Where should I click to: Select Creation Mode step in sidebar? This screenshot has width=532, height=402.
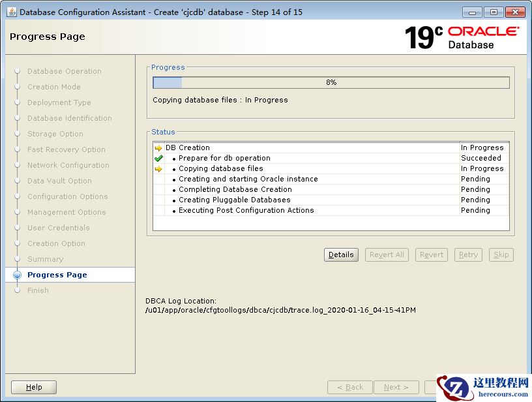pos(54,87)
